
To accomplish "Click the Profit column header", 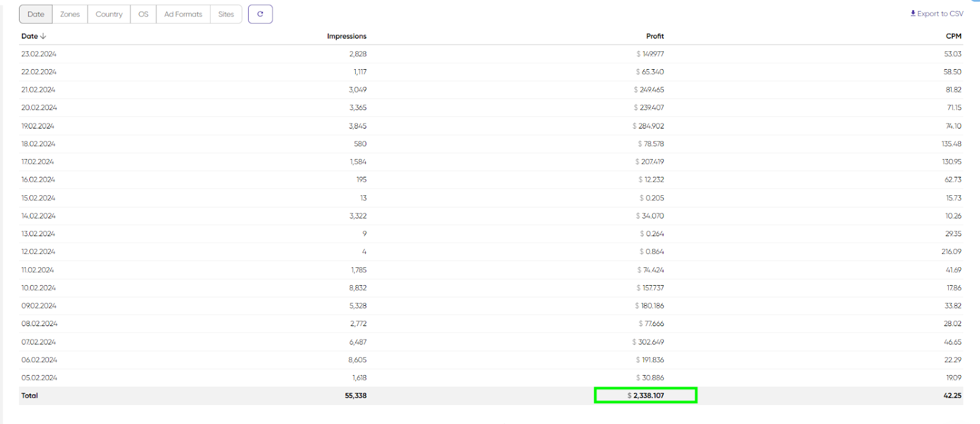I will [655, 36].
